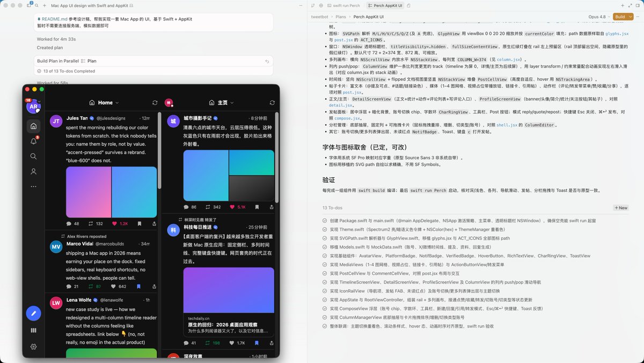Share Marco Vidal's post
The width and height of the screenshot is (644, 363).
[155, 286]
